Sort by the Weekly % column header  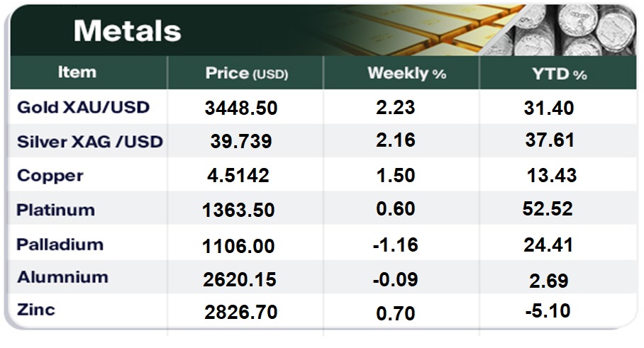click(x=406, y=73)
